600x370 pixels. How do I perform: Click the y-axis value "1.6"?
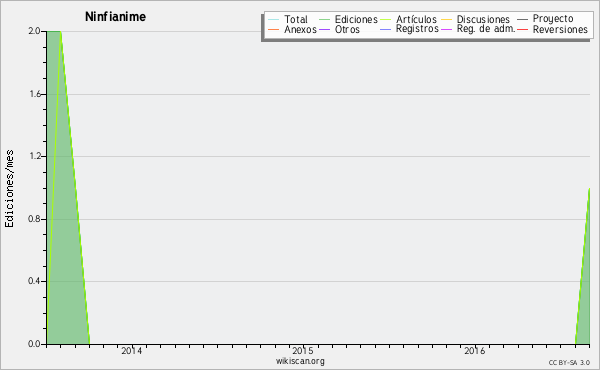coord(35,94)
